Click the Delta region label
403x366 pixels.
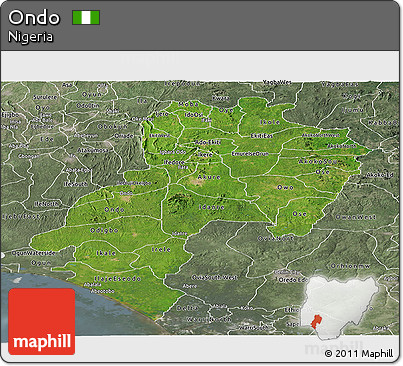coord(187,308)
